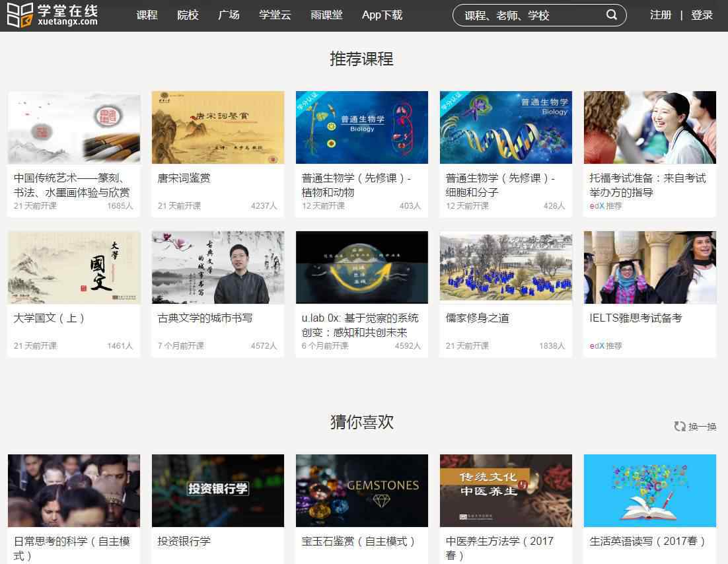
Task: Click the refresh 换一换 icon
Action: click(679, 427)
